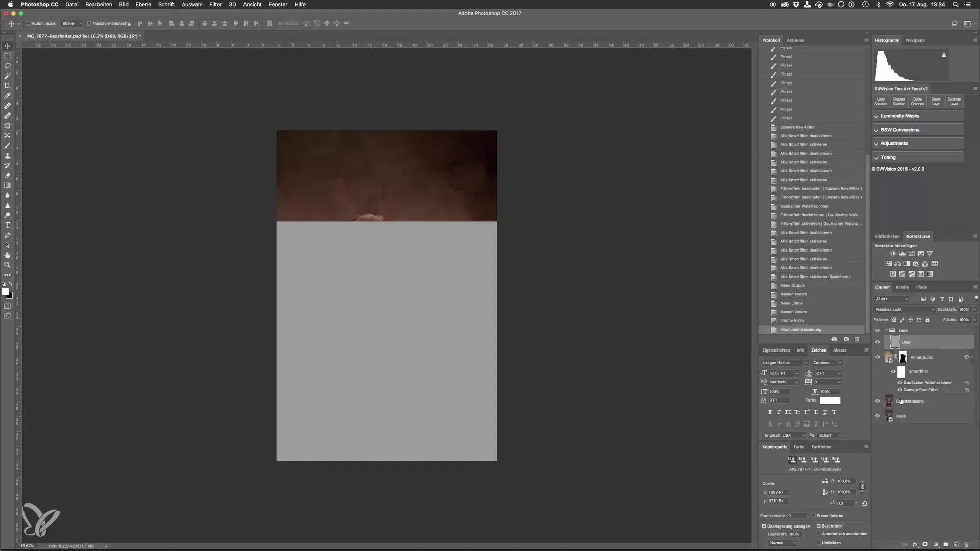The height and width of the screenshot is (551, 980).
Task: Lock transparent pixels icon next to Fixieren
Action: pos(894,320)
